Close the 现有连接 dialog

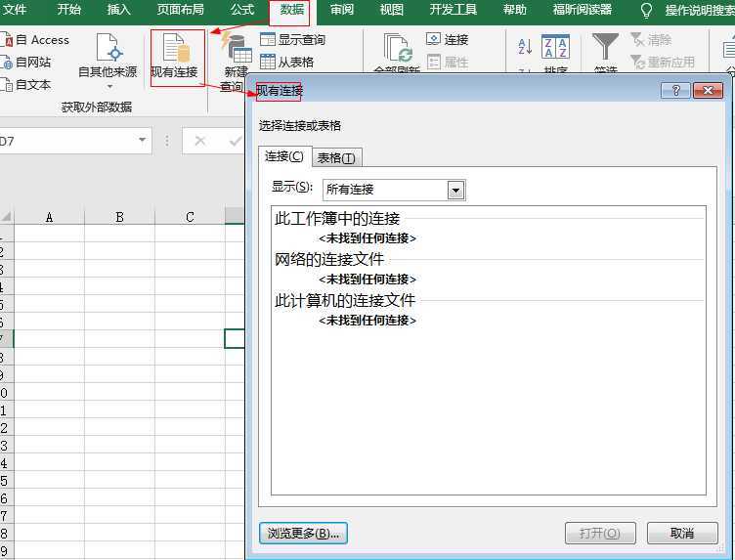tap(708, 90)
